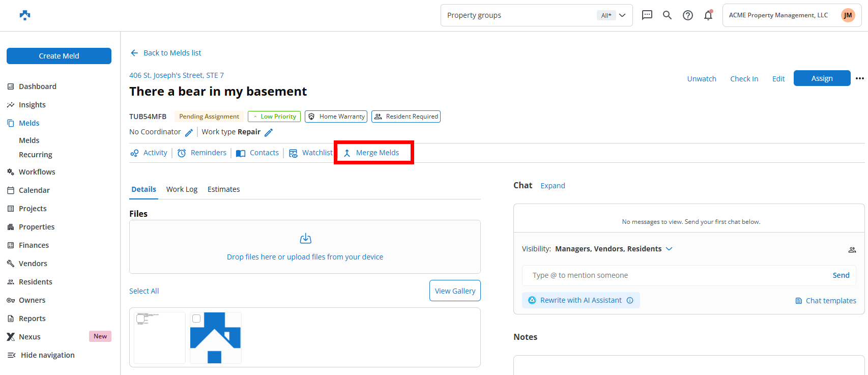The image size is (868, 375).
Task: Expand the Chat panel
Action: pyautogui.click(x=553, y=186)
